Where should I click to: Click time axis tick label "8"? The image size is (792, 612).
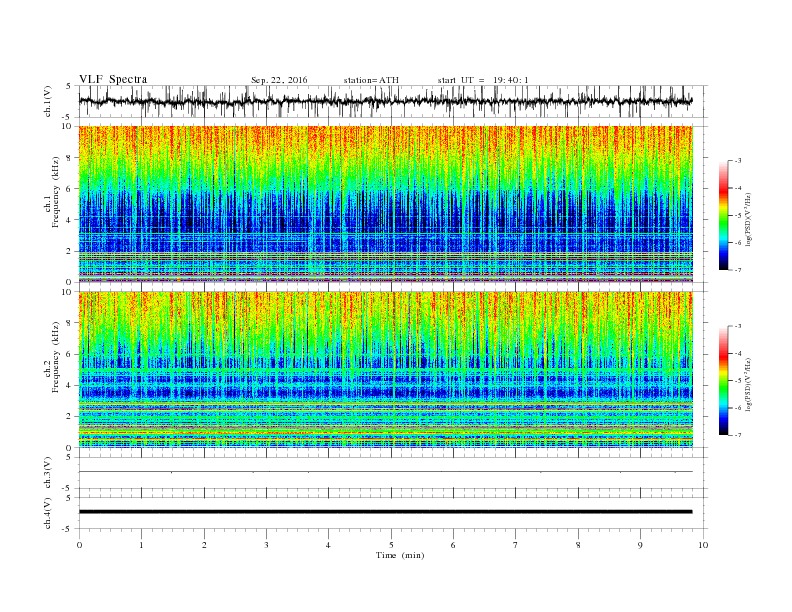click(578, 545)
